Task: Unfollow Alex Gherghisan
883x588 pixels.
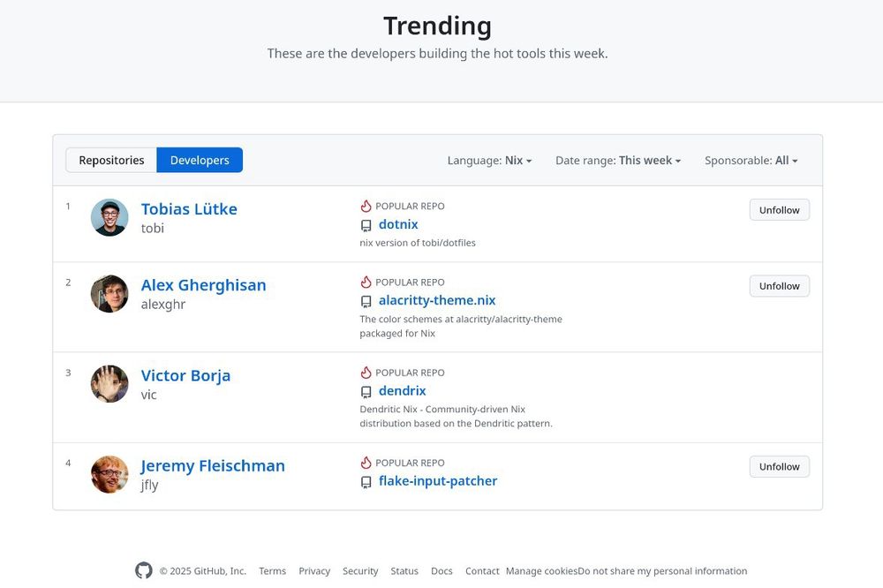Action: pos(779,286)
